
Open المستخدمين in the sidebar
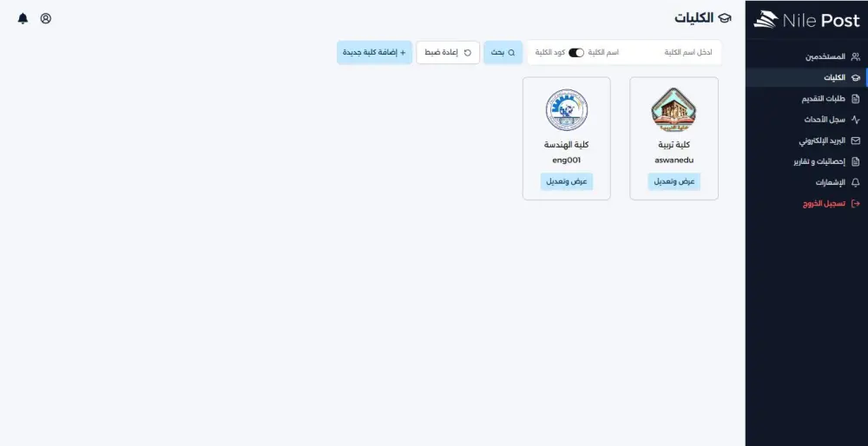click(x=806, y=56)
